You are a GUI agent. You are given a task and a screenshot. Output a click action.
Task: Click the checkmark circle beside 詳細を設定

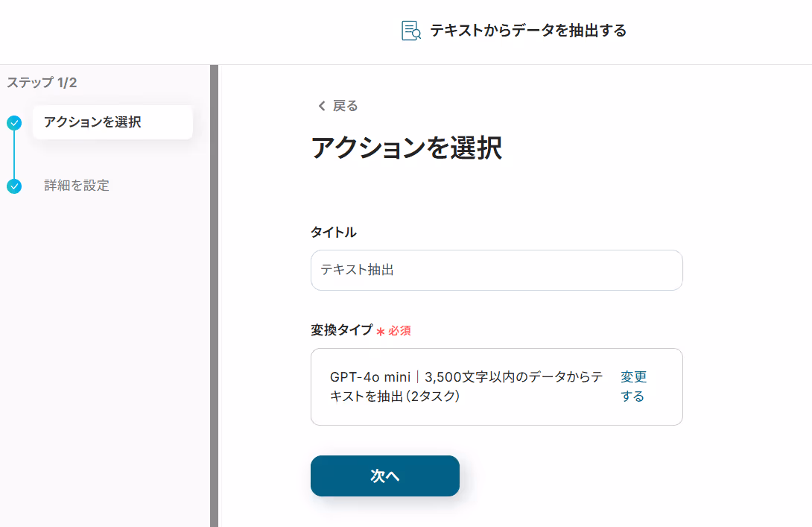[x=14, y=186]
